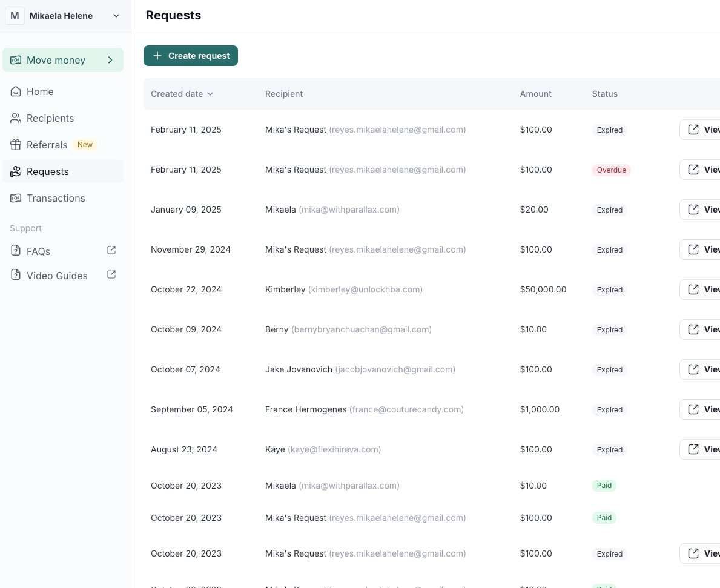Click the Recipients people icon
Screen dimensions: 720x588
tap(16, 118)
